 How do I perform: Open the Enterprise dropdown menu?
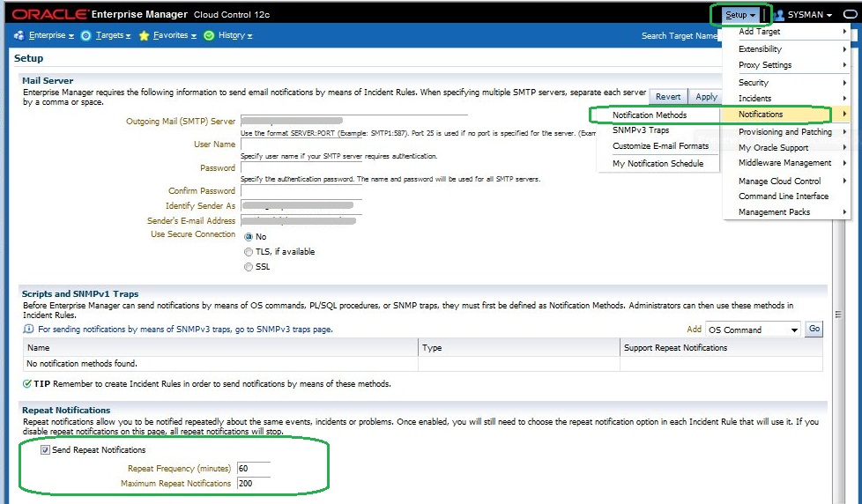click(51, 36)
